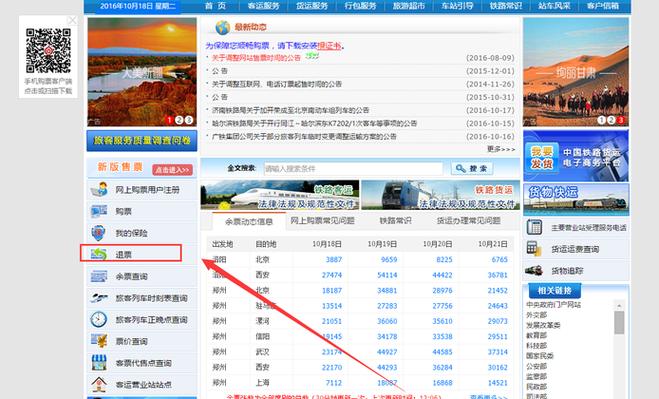This screenshot has height=399, width=659.
Task: Click the locomotive icon beside 货物追踪
Action: [x=534, y=270]
